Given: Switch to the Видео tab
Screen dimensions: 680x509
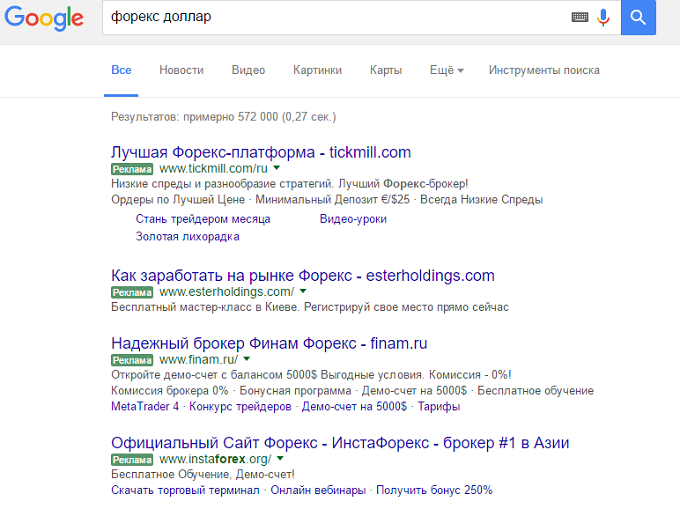Looking at the screenshot, I should pos(248,70).
